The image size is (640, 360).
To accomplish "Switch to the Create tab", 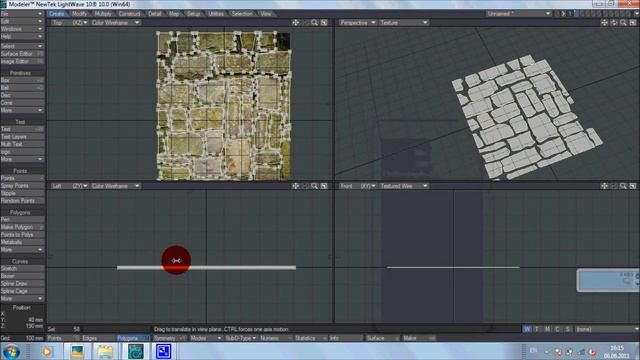I will [57, 14].
